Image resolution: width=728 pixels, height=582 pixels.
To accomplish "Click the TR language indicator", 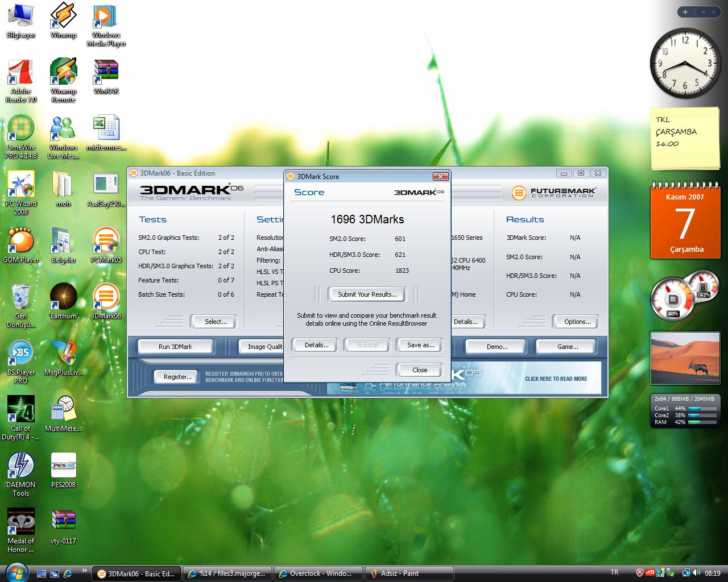I will coord(614,572).
